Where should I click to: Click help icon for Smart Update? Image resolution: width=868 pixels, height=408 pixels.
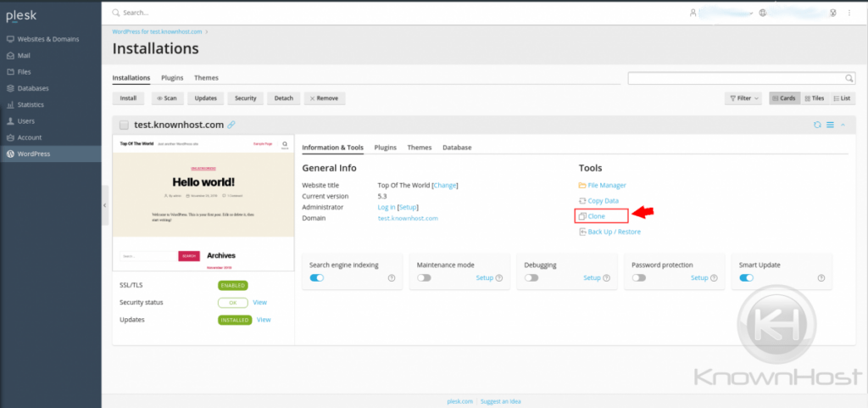[821, 278]
